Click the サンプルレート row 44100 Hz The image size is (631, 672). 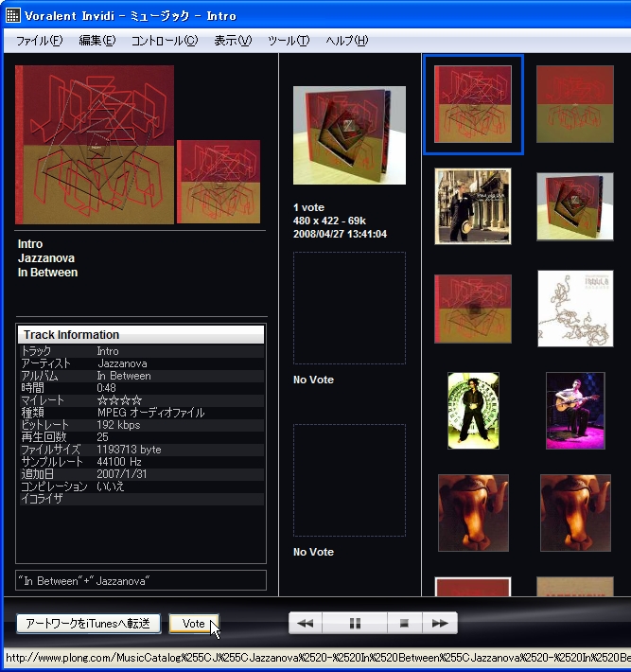click(x=141, y=462)
